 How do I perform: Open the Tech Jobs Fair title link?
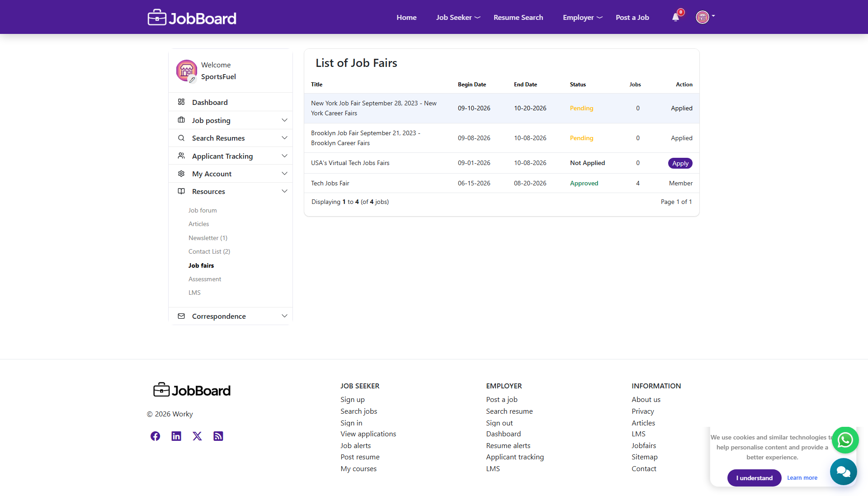330,183
